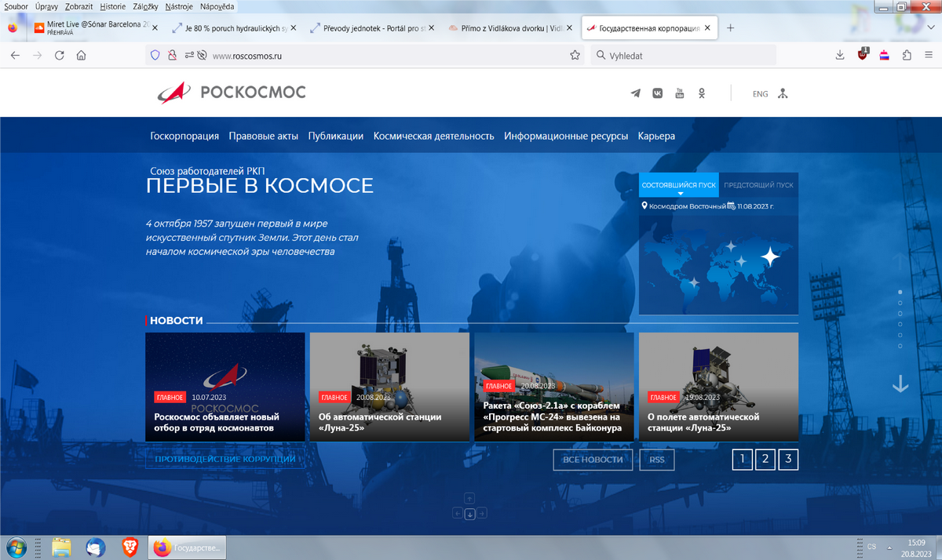Open the extensions puzzle-piece menu
942x560 pixels.
(907, 56)
